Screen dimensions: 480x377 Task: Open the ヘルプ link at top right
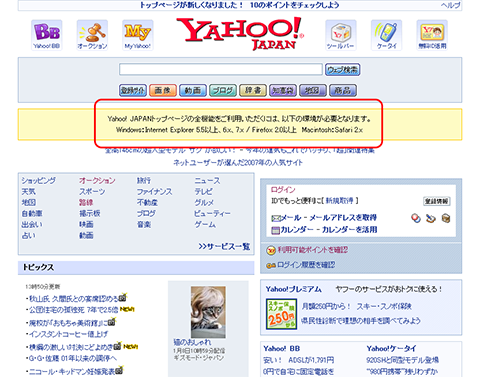pyautogui.click(x=450, y=5)
